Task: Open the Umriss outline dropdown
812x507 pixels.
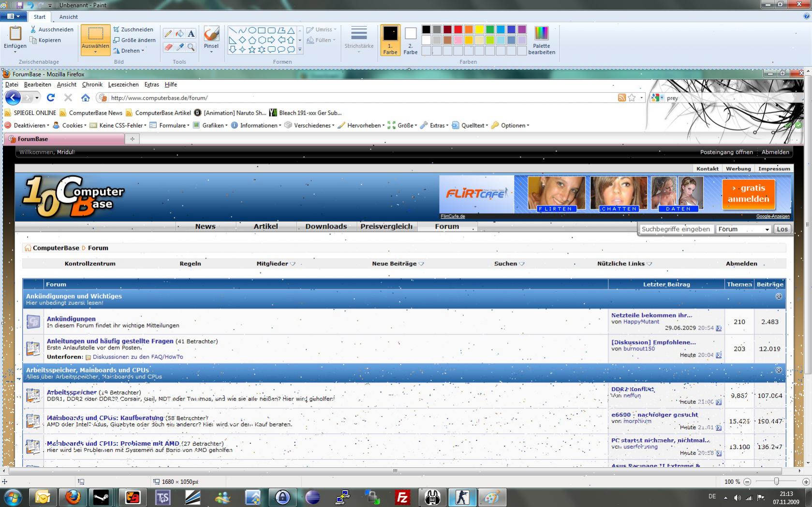Action: click(322, 29)
